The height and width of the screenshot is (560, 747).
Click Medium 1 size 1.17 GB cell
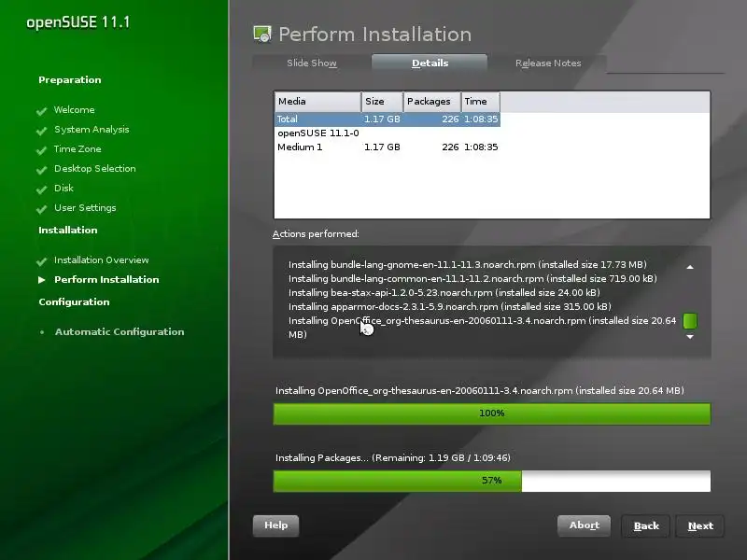[382, 147]
